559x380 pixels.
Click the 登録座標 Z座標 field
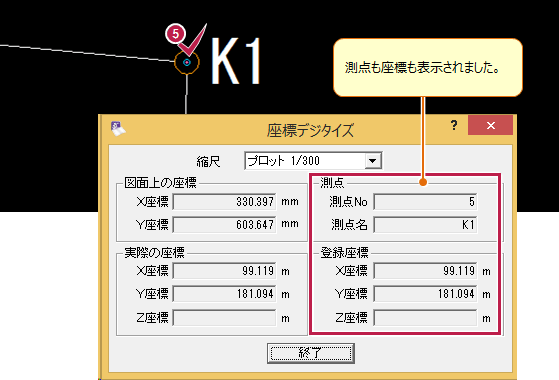pos(425,317)
